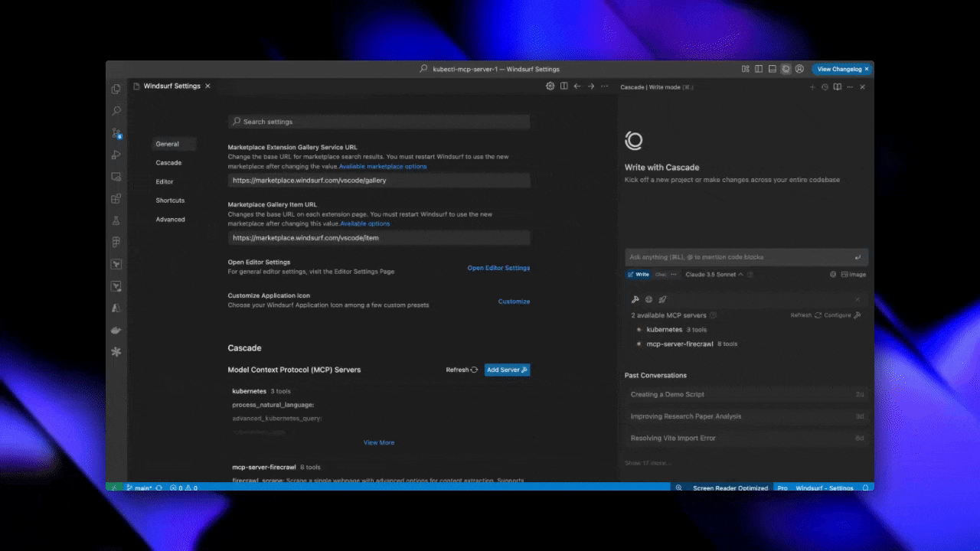Expand kubernetes tools with View More
The width and height of the screenshot is (980, 551).
coord(379,442)
